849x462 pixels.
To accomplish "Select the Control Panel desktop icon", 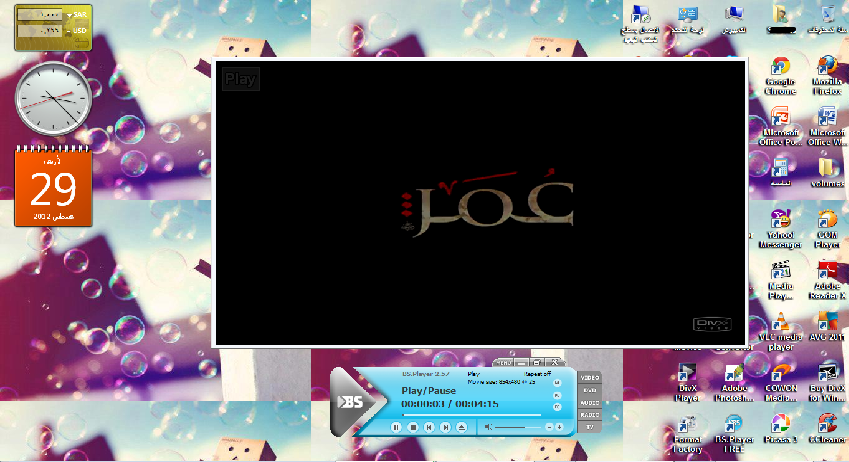I will 687,21.
